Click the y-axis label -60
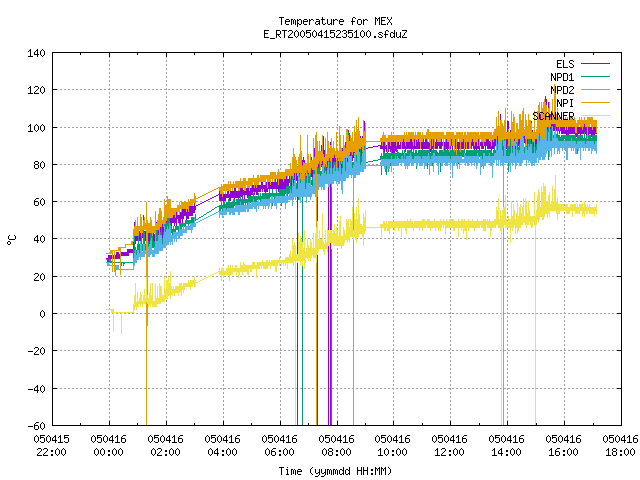640x480 pixels. click(x=36, y=426)
